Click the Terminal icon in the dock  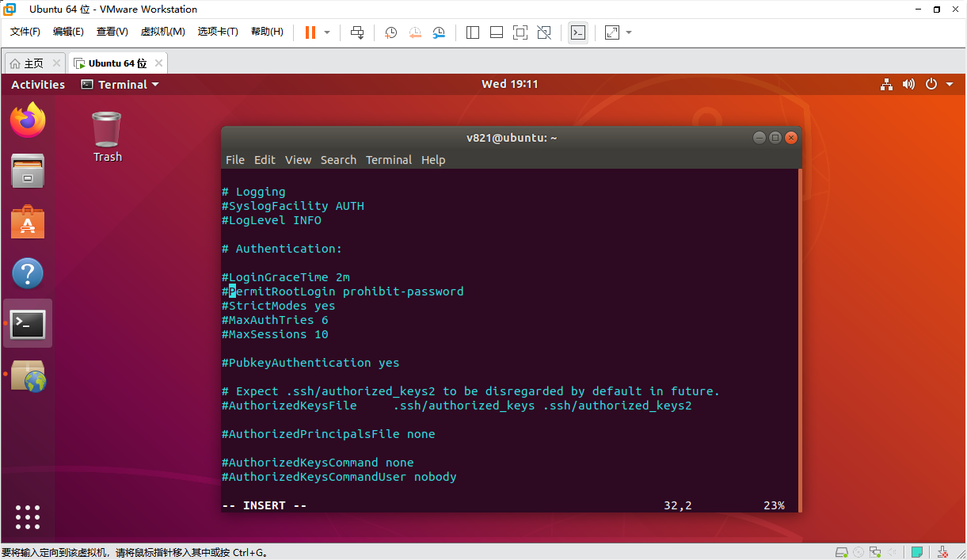(x=28, y=324)
